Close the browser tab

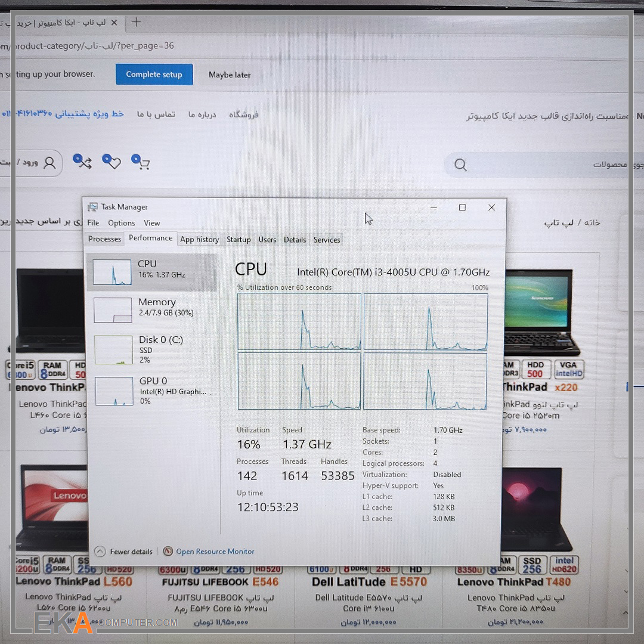point(114,23)
